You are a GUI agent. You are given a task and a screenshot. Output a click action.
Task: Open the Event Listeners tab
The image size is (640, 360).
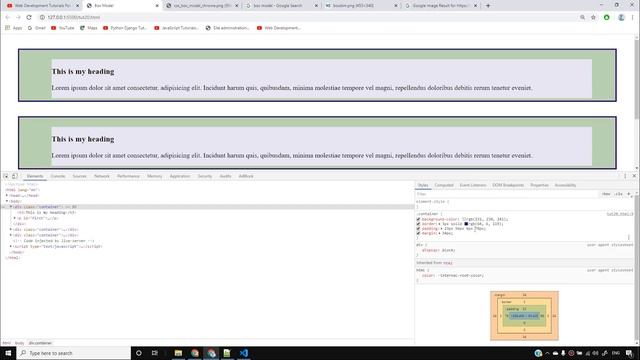(x=473, y=185)
